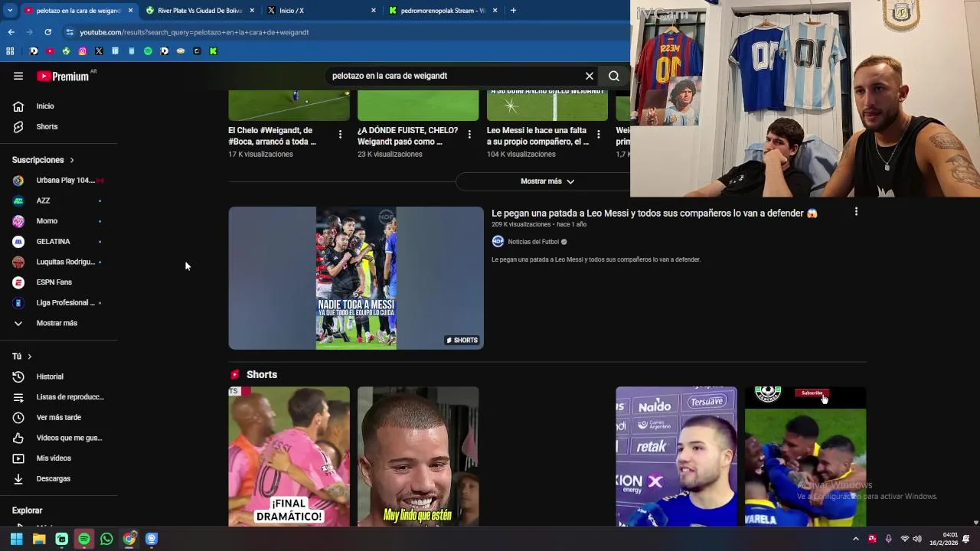980x551 pixels.
Task: Open the press conference Naldo short thumbnail
Action: click(x=676, y=456)
